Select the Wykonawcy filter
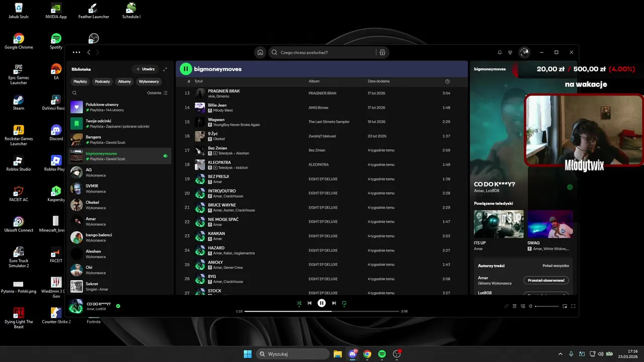The height and width of the screenshot is (362, 644). [x=149, y=81]
